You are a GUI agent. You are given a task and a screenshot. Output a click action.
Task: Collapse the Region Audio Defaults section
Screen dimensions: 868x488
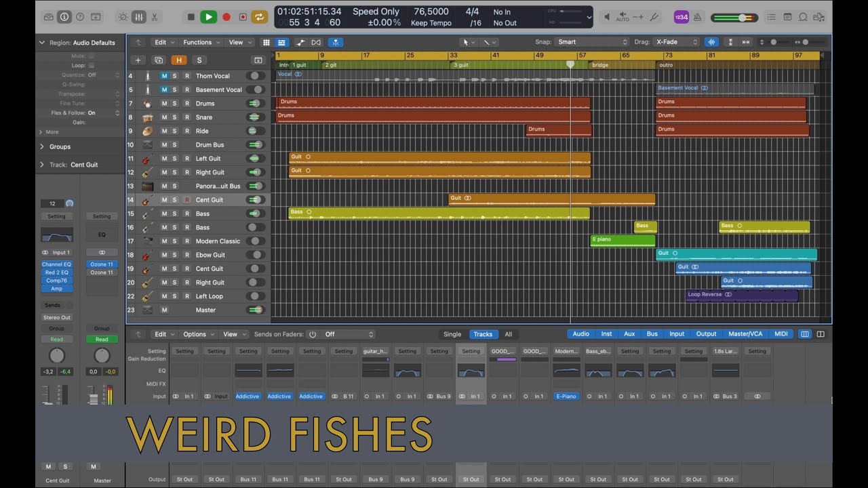41,42
